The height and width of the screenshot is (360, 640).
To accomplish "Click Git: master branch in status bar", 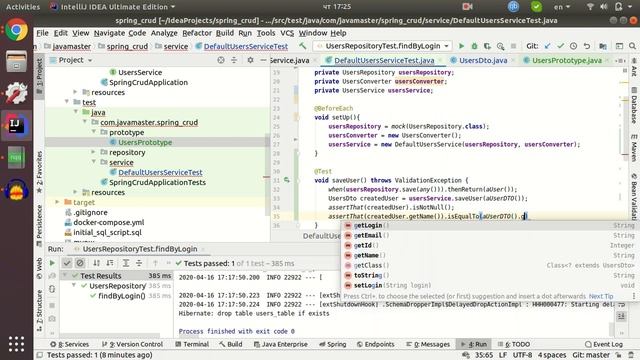I will pos(591,355).
